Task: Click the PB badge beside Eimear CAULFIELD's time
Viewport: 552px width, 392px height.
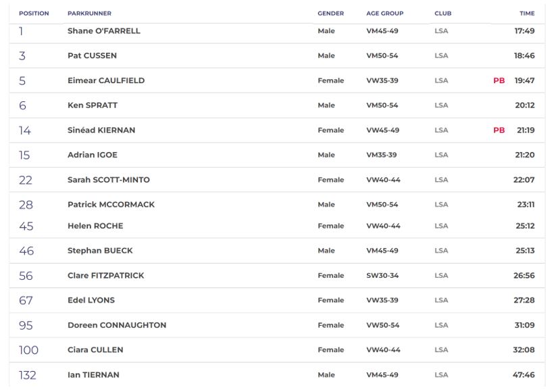Action: pos(499,80)
